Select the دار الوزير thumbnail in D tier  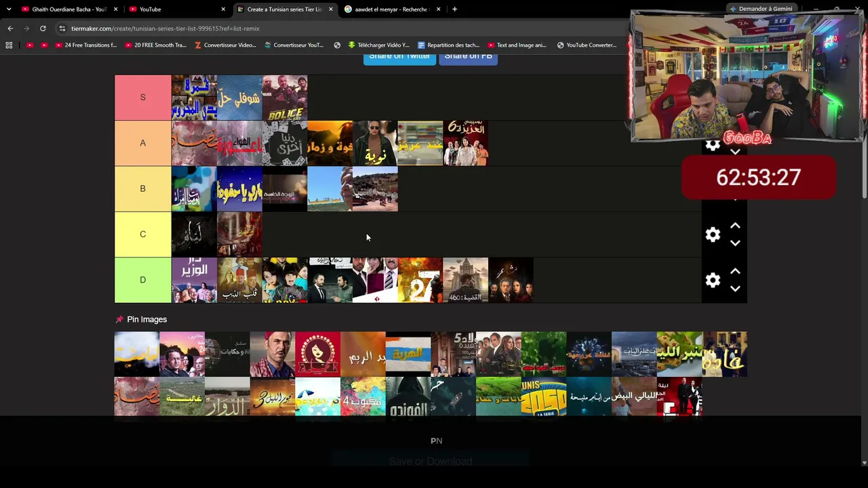(194, 280)
